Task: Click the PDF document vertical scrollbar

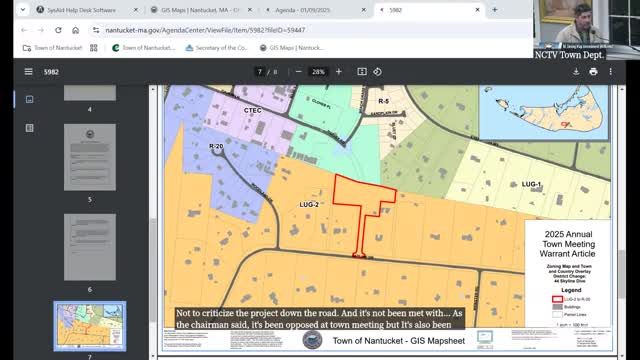Action: click(621, 273)
